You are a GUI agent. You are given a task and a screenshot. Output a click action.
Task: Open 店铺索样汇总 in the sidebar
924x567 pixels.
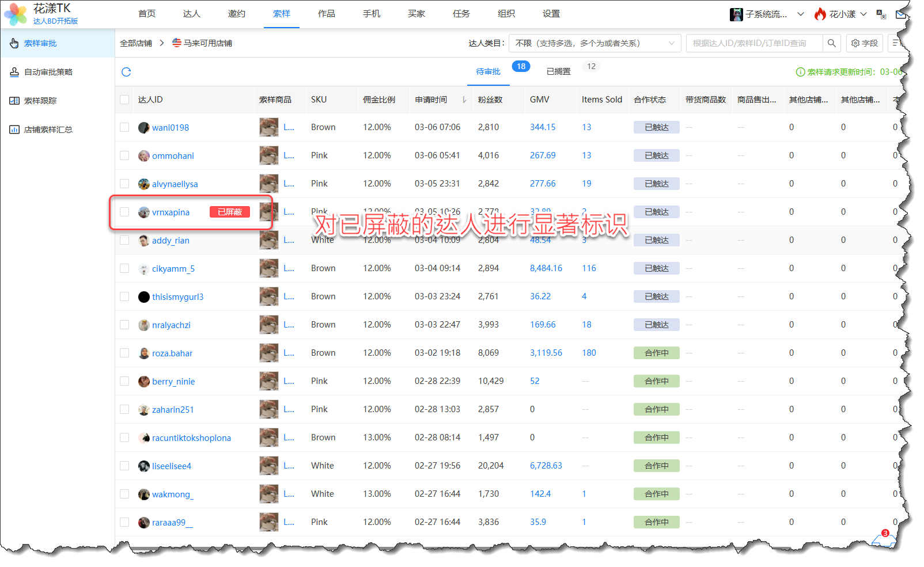(x=48, y=130)
